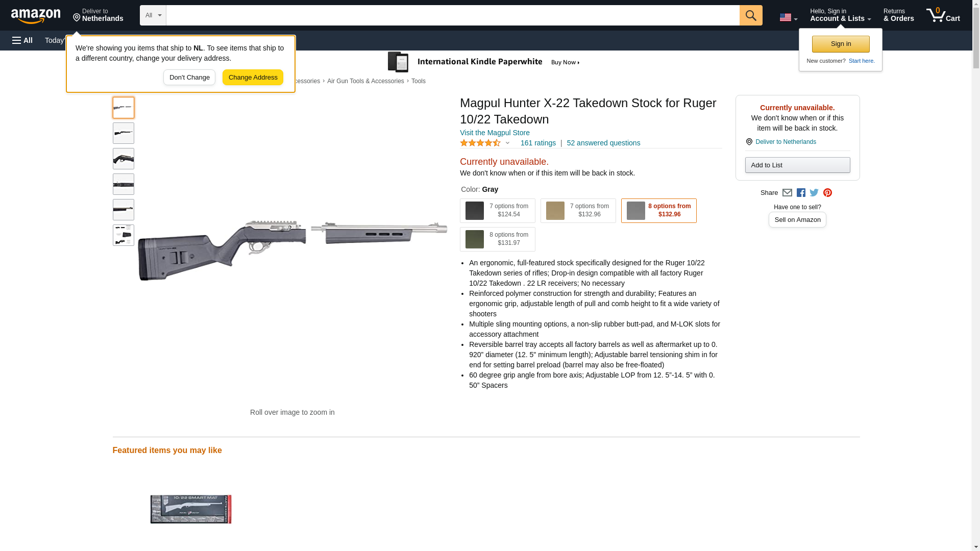The image size is (980, 551).
Task: Select the gray color option
Action: 659,211
